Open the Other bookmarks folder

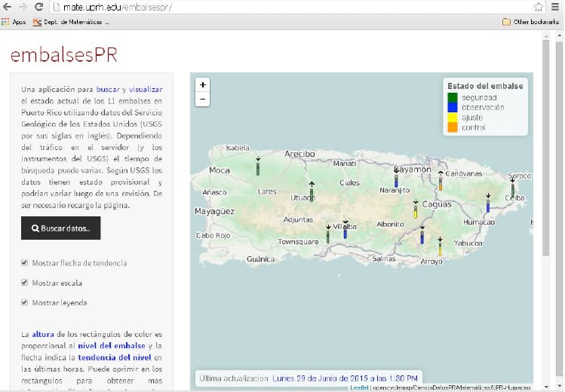pyautogui.click(x=531, y=22)
